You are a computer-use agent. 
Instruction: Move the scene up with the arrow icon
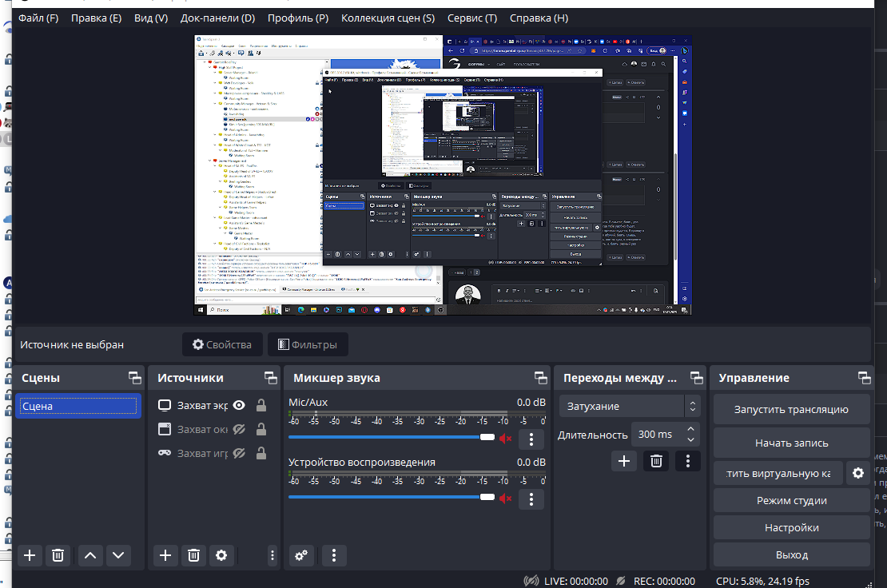[91, 555]
